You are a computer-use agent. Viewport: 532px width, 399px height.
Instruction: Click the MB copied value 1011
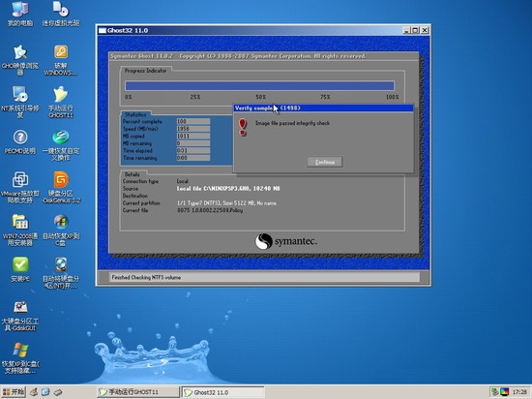pos(193,137)
